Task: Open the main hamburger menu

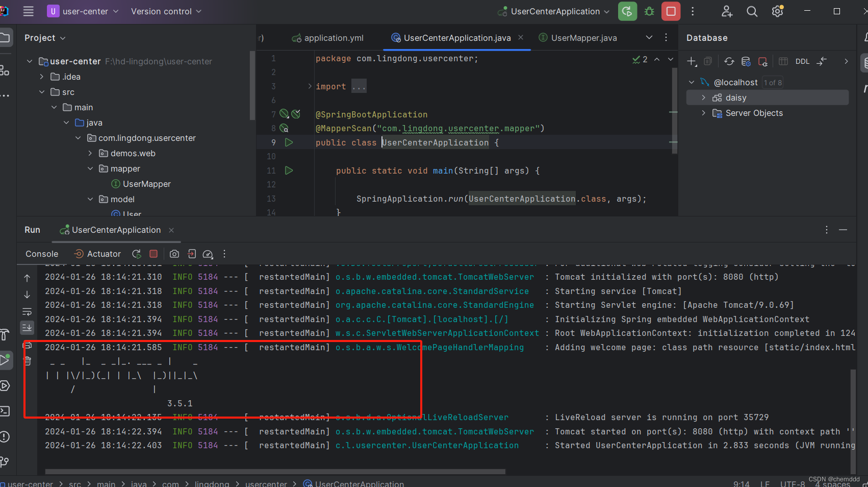Action: [x=29, y=11]
